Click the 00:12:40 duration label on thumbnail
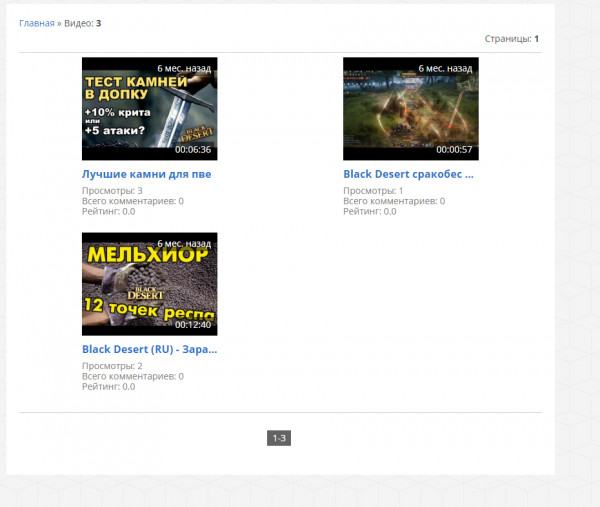Viewport: 600px width, 507px height. (193, 325)
